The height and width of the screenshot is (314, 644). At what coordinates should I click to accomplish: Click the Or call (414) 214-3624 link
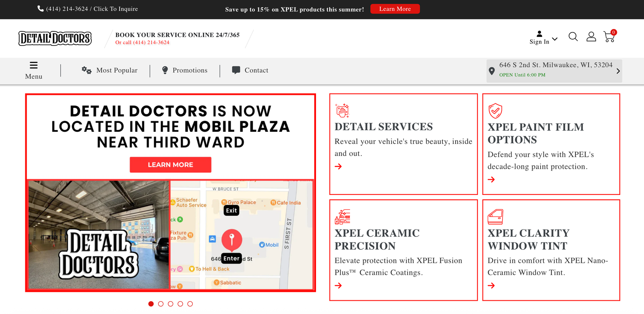coord(142,43)
